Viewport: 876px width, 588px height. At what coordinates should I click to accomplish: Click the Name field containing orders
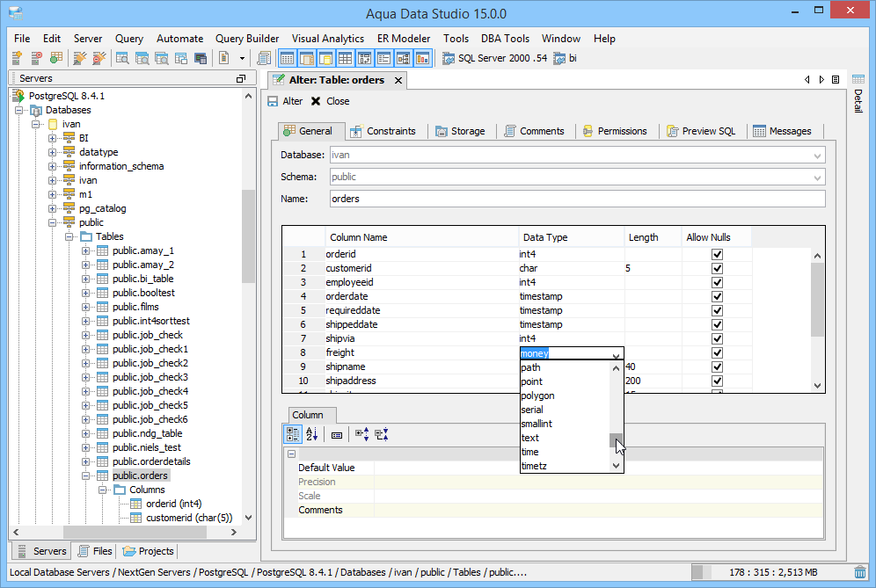click(578, 199)
